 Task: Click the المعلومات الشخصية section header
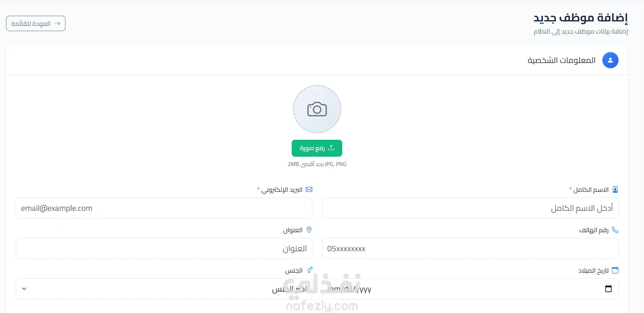(x=562, y=60)
